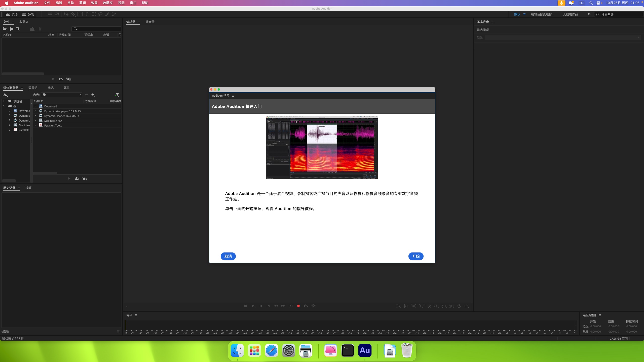644x362 pixels.
Task: Open the Markers (标记) tab
Action: (51, 88)
